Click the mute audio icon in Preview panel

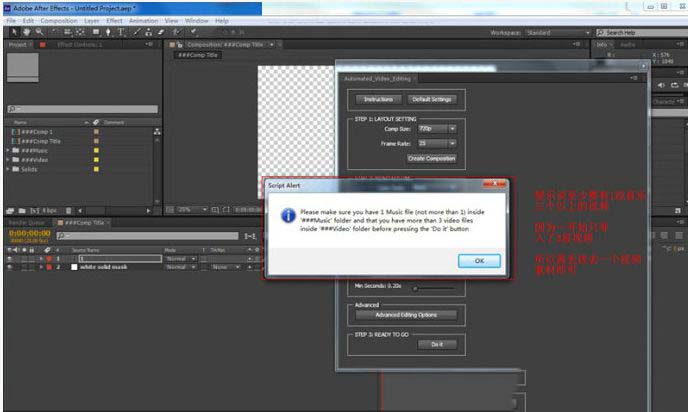coord(662,85)
